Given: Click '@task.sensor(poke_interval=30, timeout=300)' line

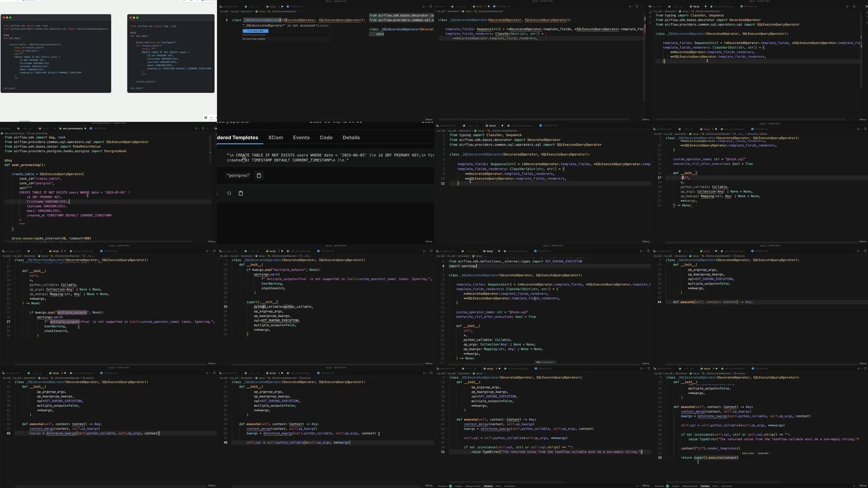Looking at the screenshot, I should (52, 238).
